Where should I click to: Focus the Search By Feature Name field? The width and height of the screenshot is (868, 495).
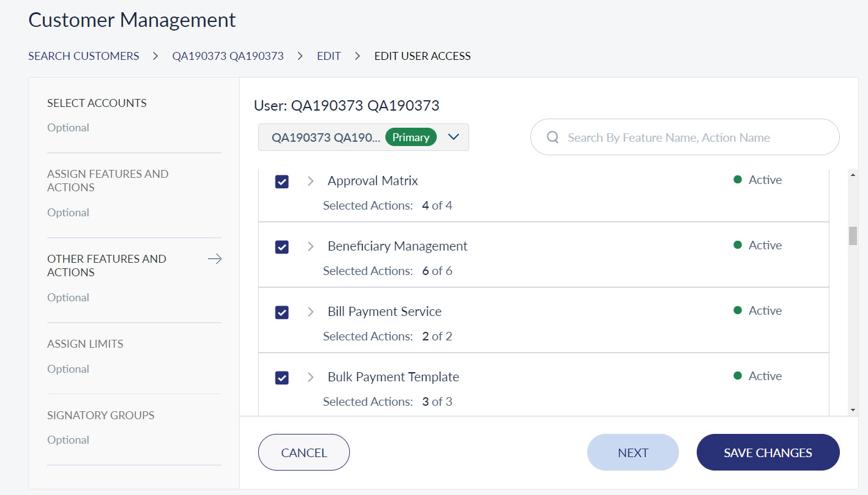684,137
